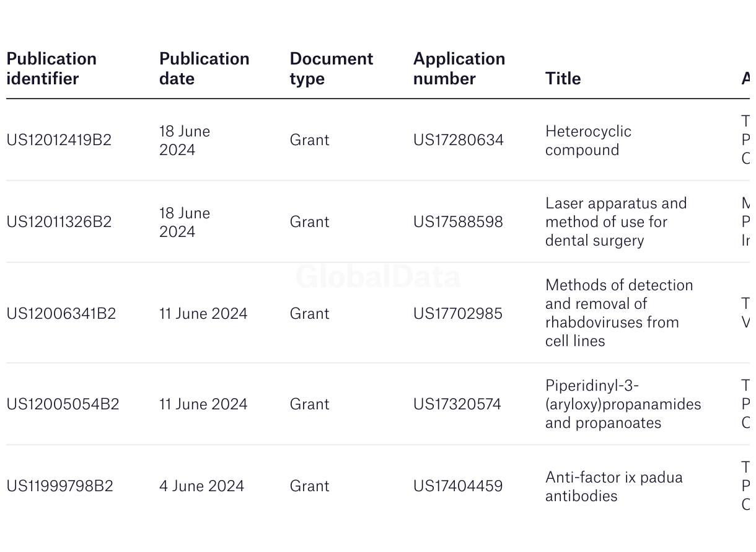Image resolution: width=756 pixels, height=552 pixels.
Task: Click the rhabdoviruses detection method title
Action: click(619, 313)
